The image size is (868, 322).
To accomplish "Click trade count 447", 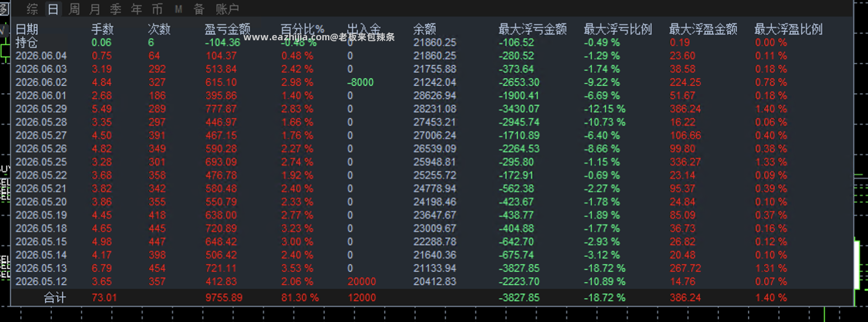I will click(157, 241).
